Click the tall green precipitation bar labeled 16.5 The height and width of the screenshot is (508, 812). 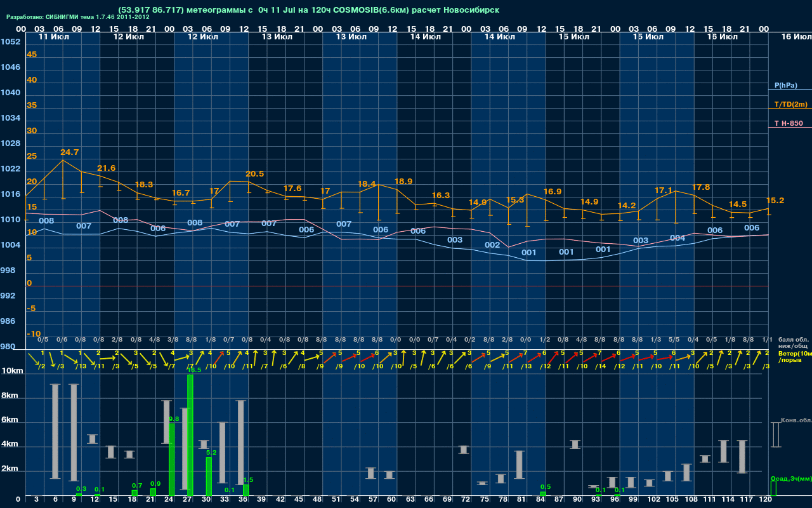(190, 435)
